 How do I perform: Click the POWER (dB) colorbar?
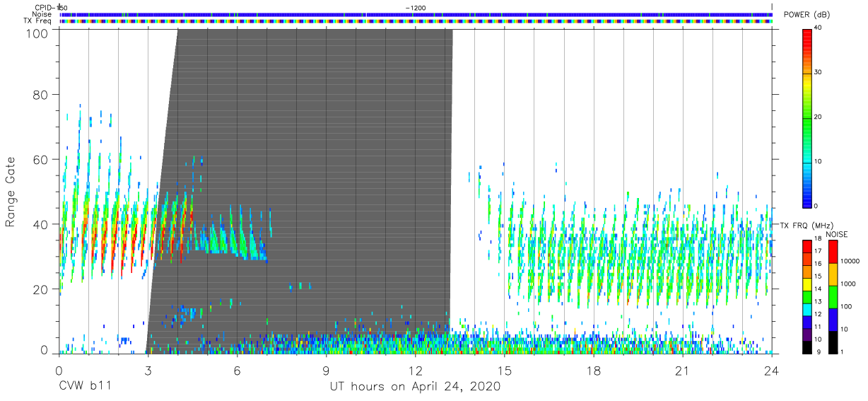click(x=807, y=117)
